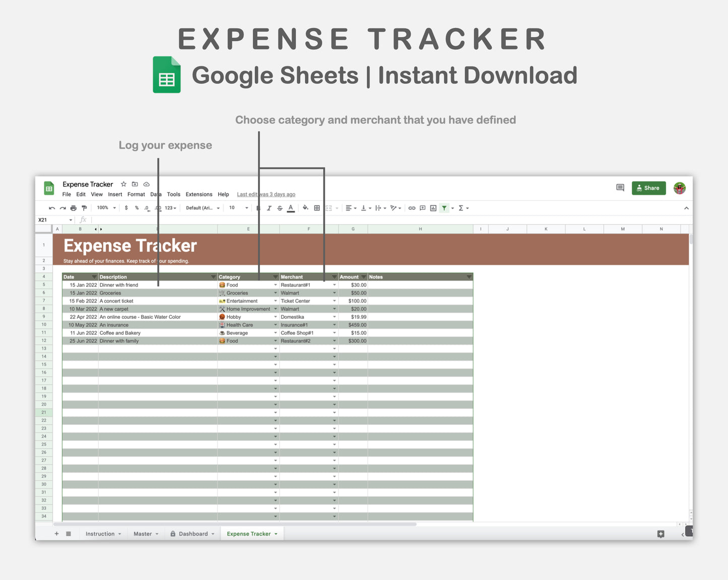Toggle bold formatting
The height and width of the screenshot is (580, 728).
(258, 207)
